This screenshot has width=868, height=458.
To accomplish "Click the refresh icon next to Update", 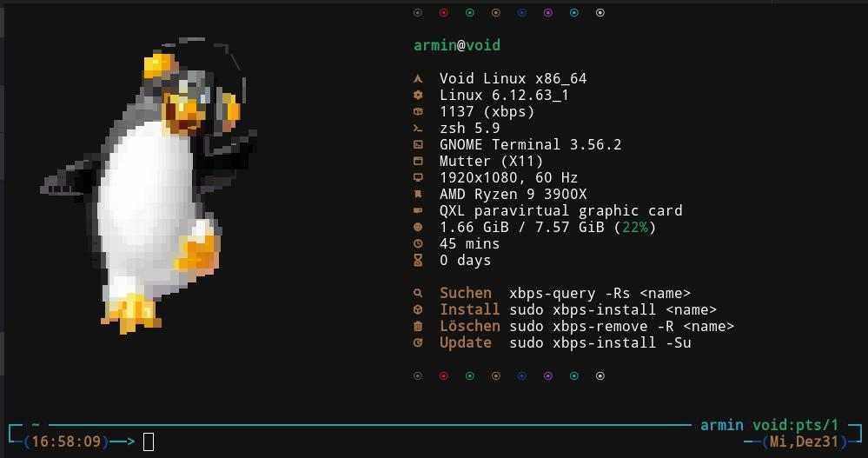I will [418, 343].
